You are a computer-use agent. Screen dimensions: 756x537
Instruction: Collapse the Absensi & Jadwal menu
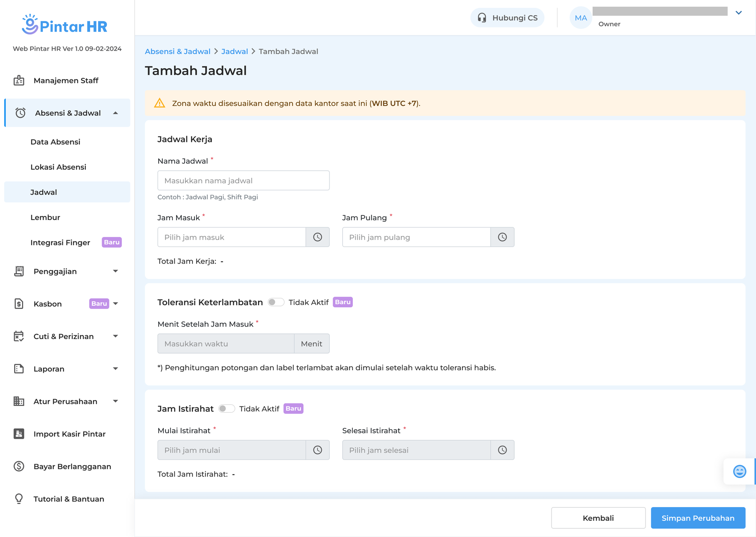click(x=115, y=113)
